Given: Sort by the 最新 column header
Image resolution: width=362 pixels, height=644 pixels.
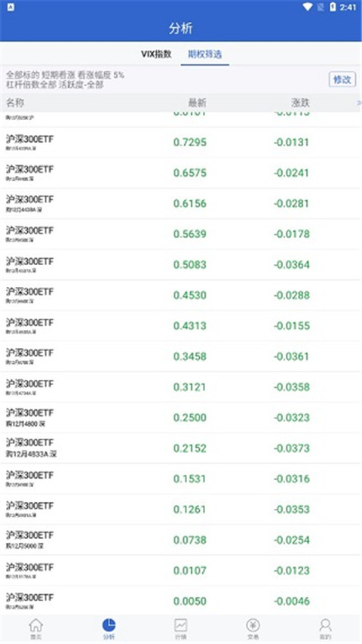Looking at the screenshot, I should [x=197, y=103].
